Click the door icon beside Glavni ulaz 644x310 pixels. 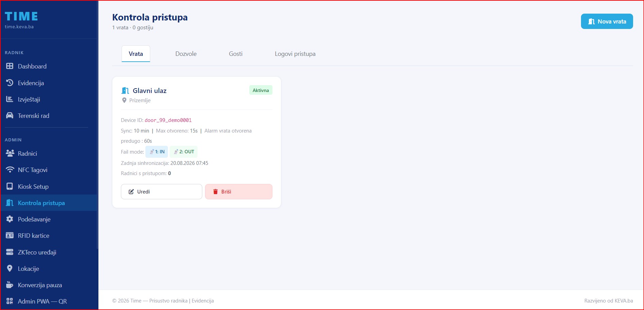click(x=125, y=91)
